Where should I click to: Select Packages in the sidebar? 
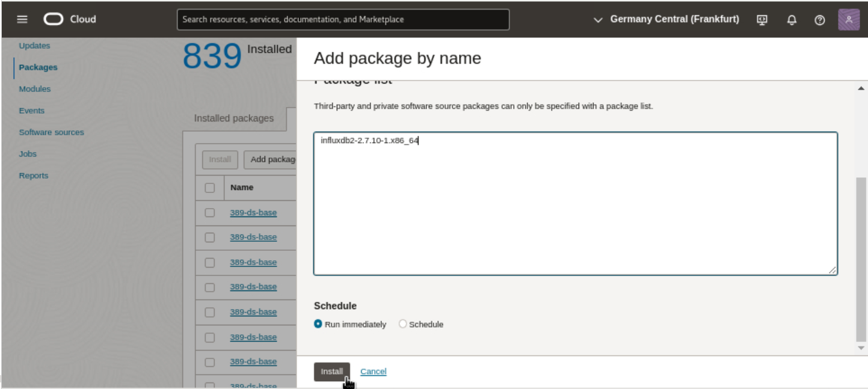(x=38, y=67)
